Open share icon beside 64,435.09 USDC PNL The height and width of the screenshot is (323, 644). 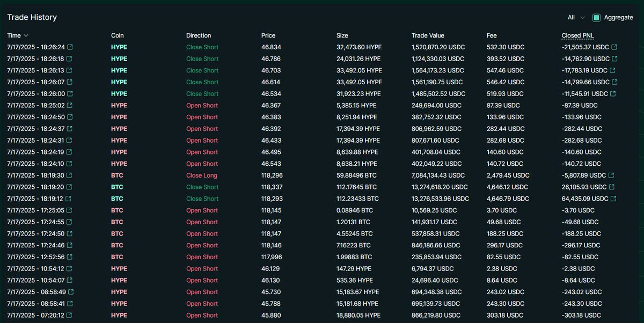[x=613, y=199]
